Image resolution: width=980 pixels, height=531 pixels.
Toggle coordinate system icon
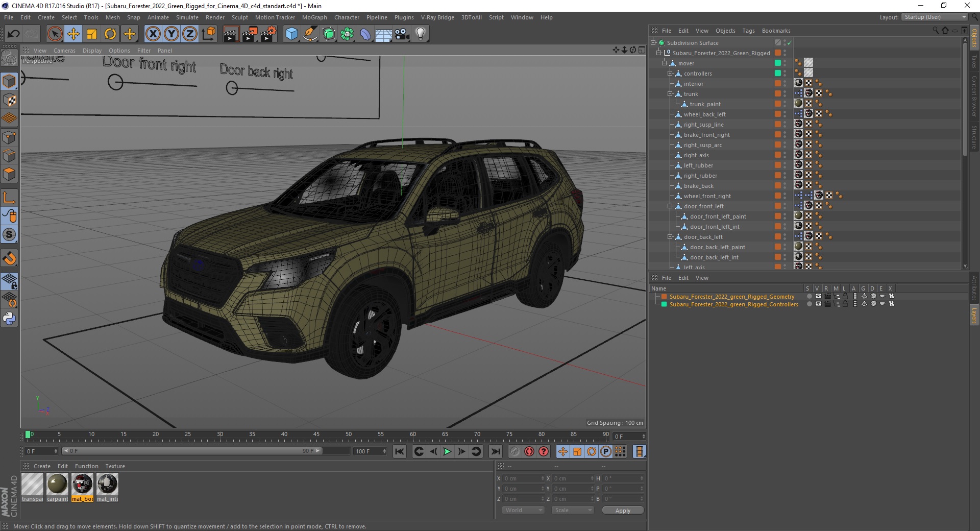(208, 34)
